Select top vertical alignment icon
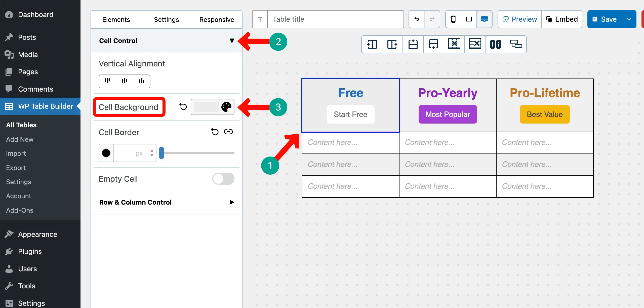Screen dimensions: 644x308 (x=107, y=81)
